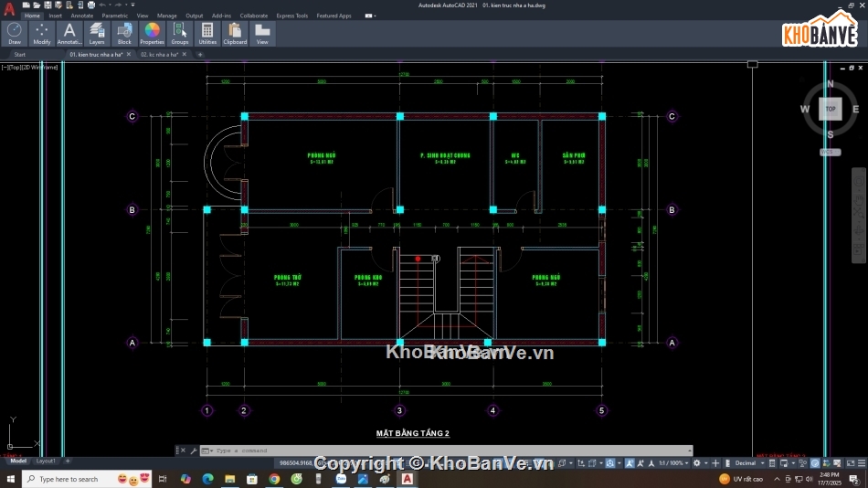Click the N compass direction on ViewCube
868x488 pixels.
pyautogui.click(x=830, y=84)
